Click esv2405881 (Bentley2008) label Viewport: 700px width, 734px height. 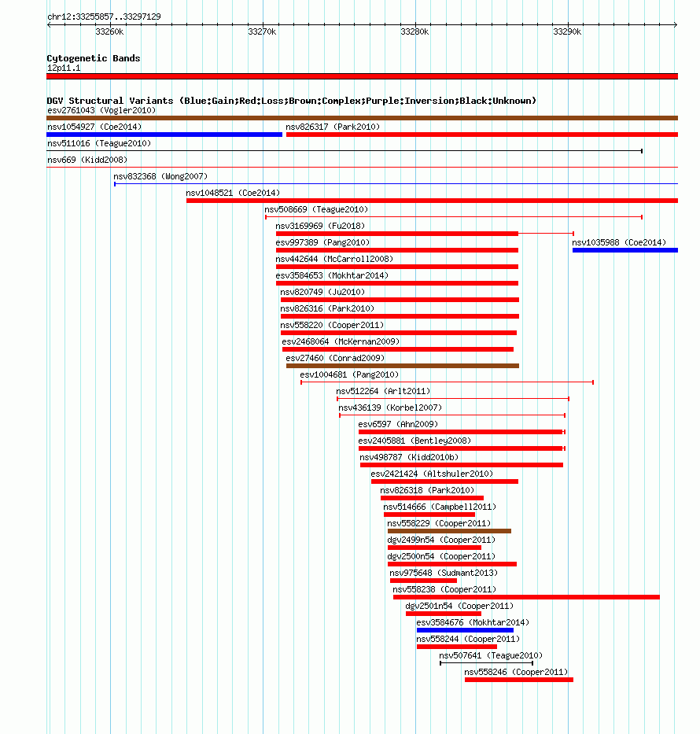pos(414,441)
